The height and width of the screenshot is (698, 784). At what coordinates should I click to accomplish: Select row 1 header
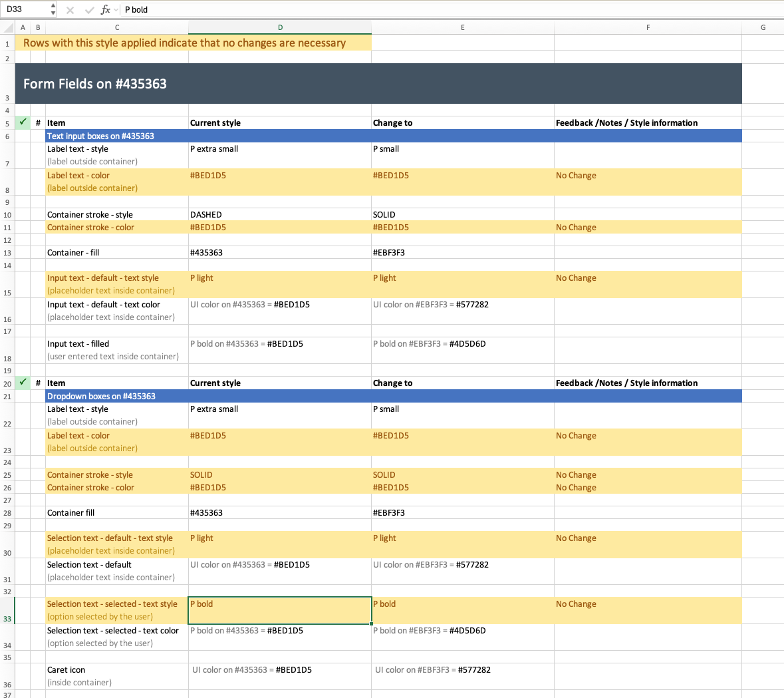[x=7, y=44]
